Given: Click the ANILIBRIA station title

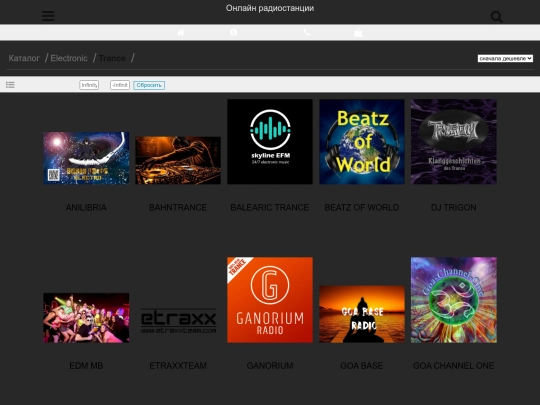Looking at the screenshot, I should (x=86, y=208).
